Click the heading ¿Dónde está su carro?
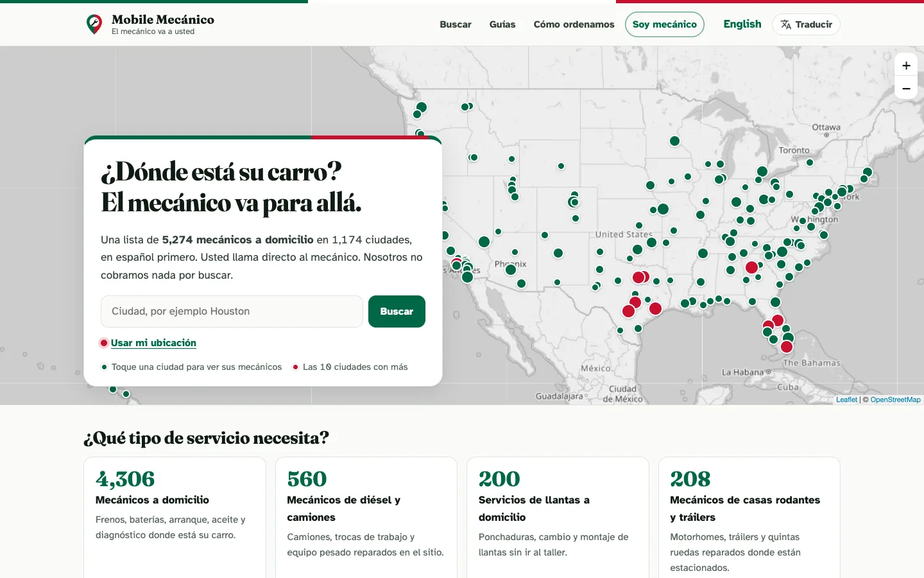This screenshot has width=924, height=578. [x=221, y=171]
